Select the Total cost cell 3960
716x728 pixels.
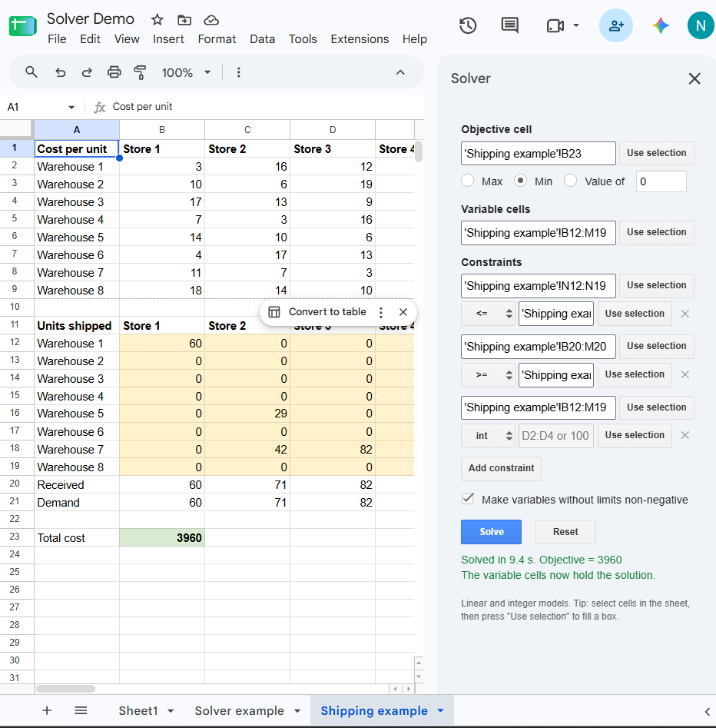(x=162, y=537)
